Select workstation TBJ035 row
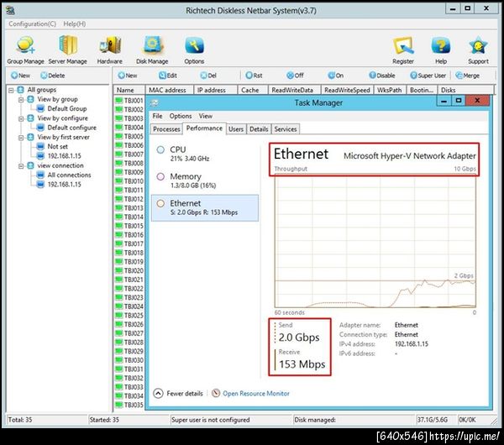 pos(130,405)
